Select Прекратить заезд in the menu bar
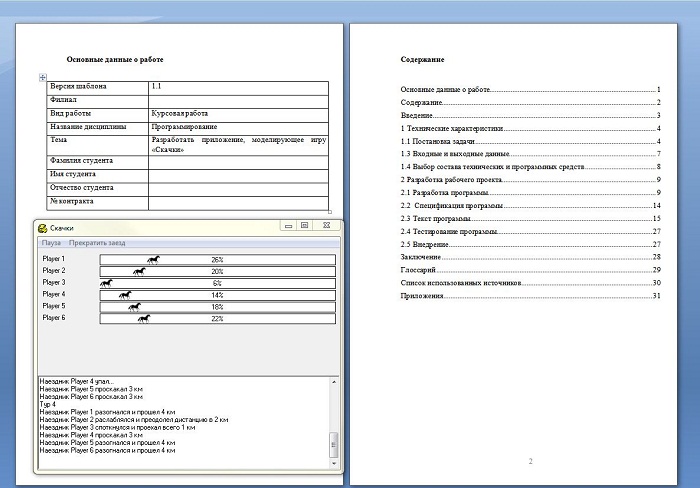Screen dimensions: 700x488 coord(99,243)
